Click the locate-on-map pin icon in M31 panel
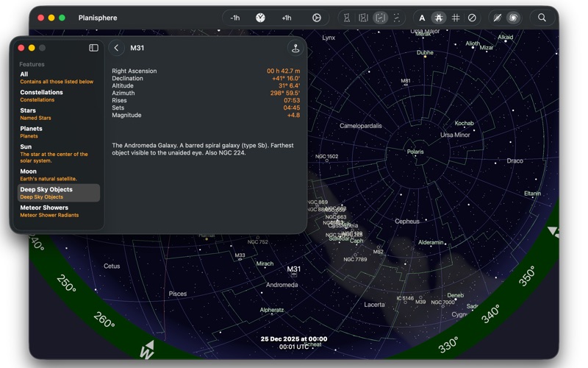The width and height of the screenshot is (588, 368). coord(295,48)
